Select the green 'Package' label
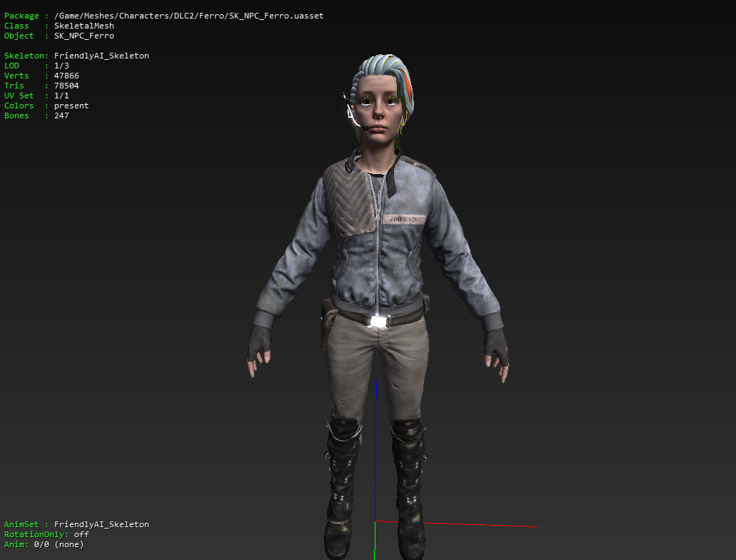The height and width of the screenshot is (560, 736). 21,16
